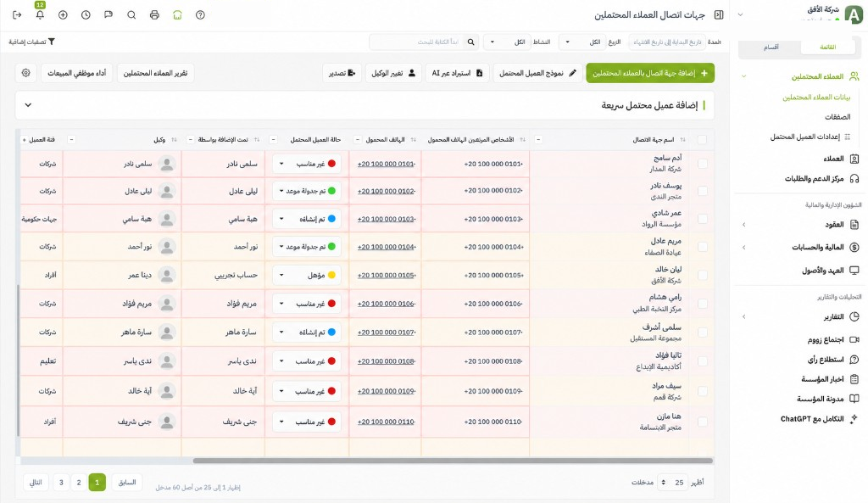Click the company logo A icon
The height and width of the screenshot is (503, 868).
click(x=854, y=14)
